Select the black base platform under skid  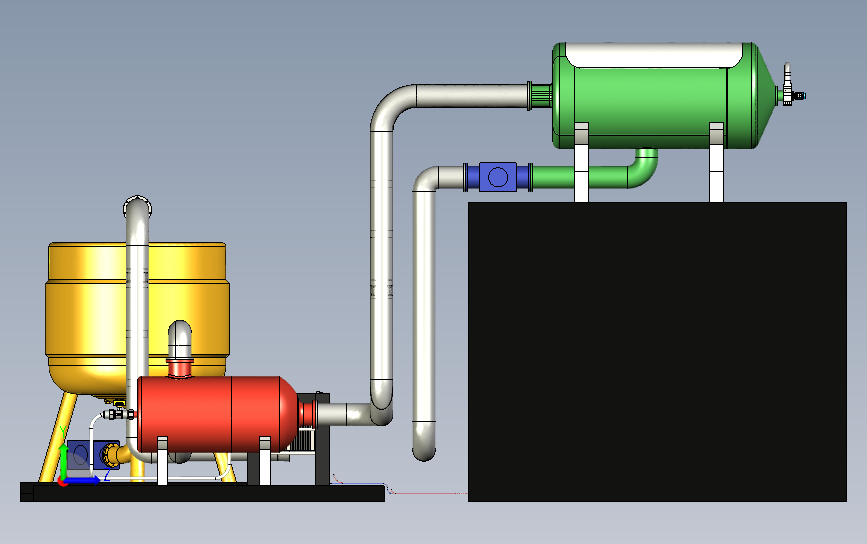[202, 492]
